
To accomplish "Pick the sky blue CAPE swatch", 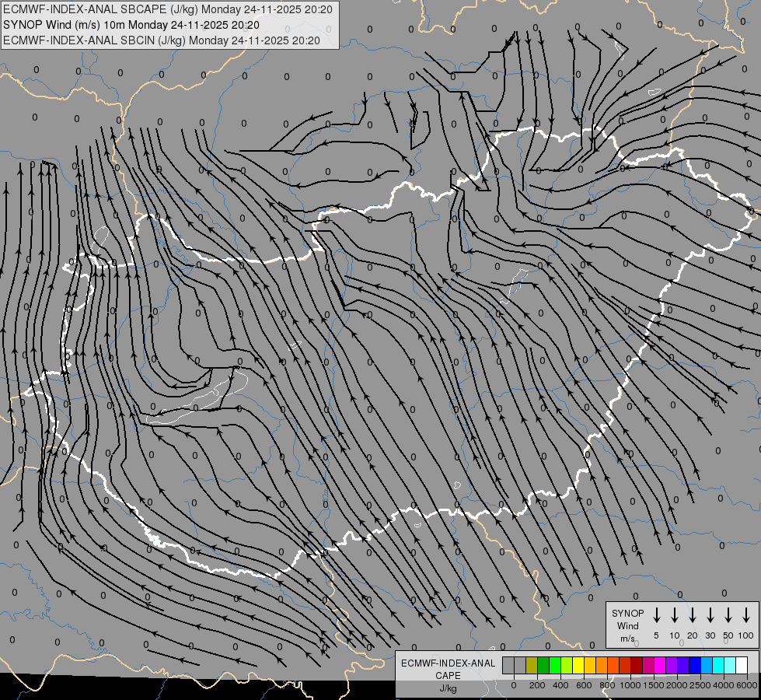I will click(707, 665).
